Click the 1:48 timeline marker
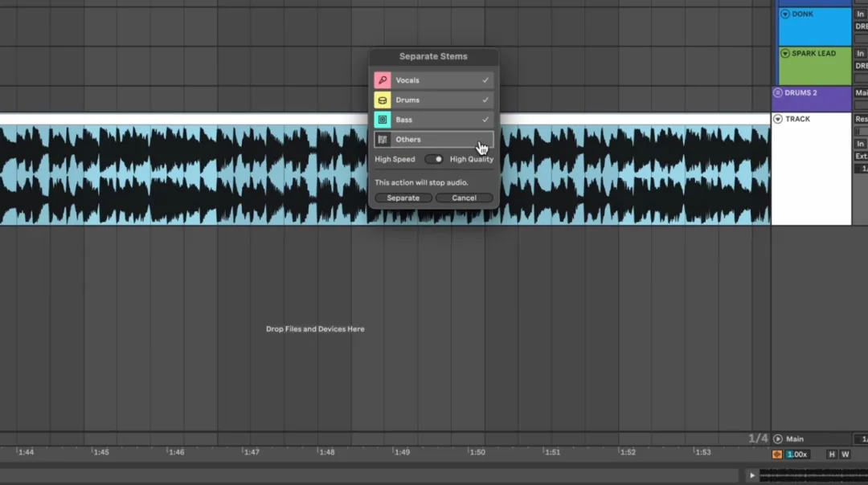The width and height of the screenshot is (868, 485). tap(326, 452)
